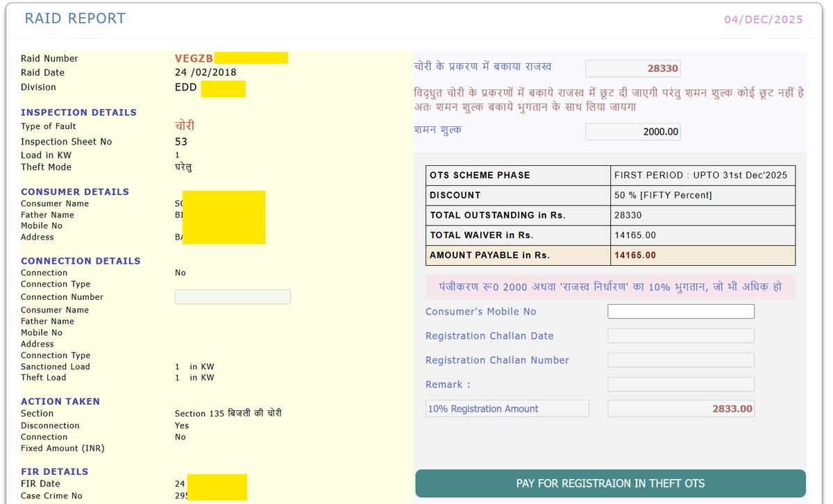Image resolution: width=833 pixels, height=504 pixels.
Task: Click the outstanding revenue field showing 28330
Action: pos(632,68)
